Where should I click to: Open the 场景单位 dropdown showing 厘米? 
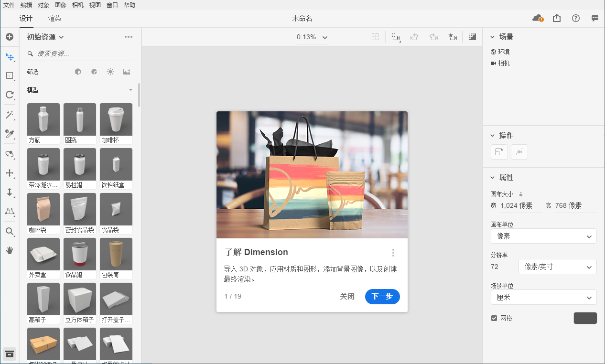click(543, 297)
